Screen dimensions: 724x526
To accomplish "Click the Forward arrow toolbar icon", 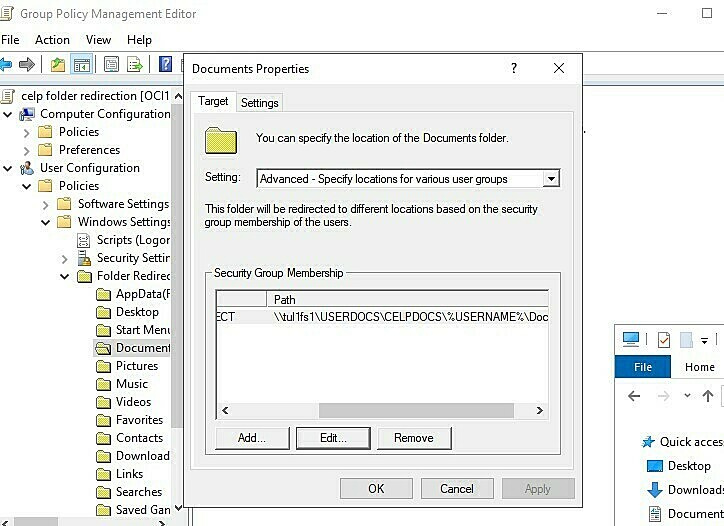I will (27, 64).
